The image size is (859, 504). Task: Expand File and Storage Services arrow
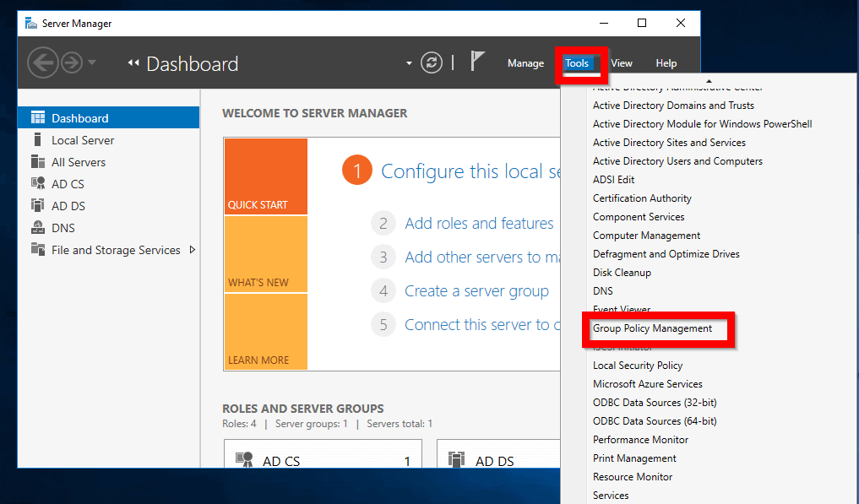193,250
